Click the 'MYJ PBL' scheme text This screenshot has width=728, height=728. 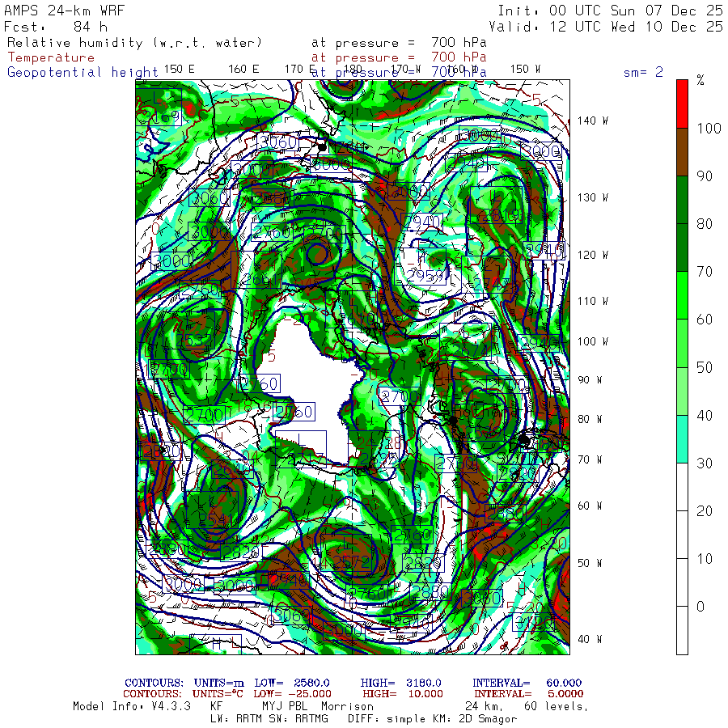coord(283,706)
